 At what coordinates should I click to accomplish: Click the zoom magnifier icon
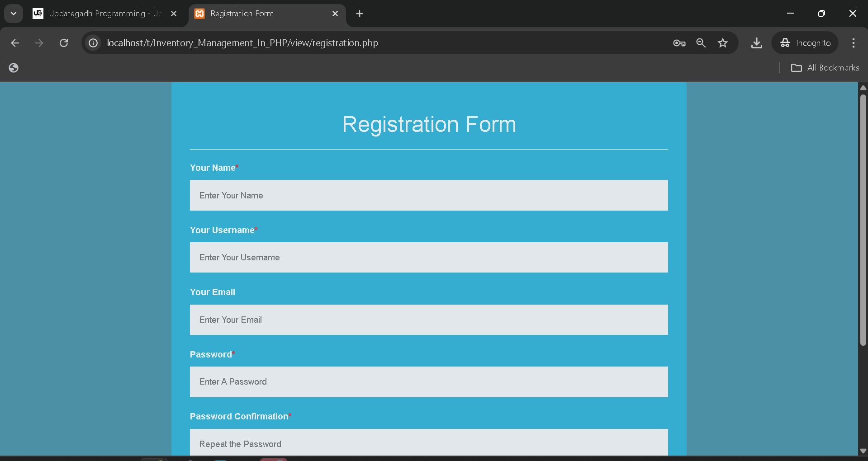[x=701, y=43]
